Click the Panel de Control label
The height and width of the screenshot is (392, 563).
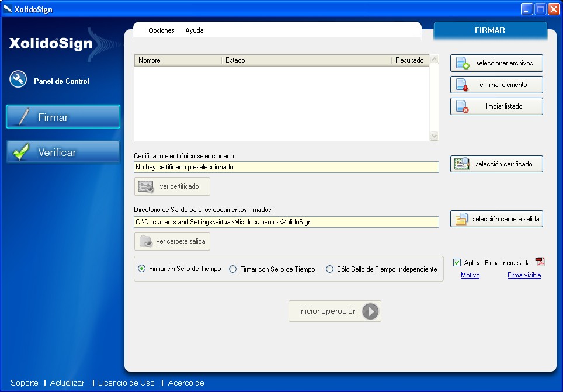click(x=61, y=81)
